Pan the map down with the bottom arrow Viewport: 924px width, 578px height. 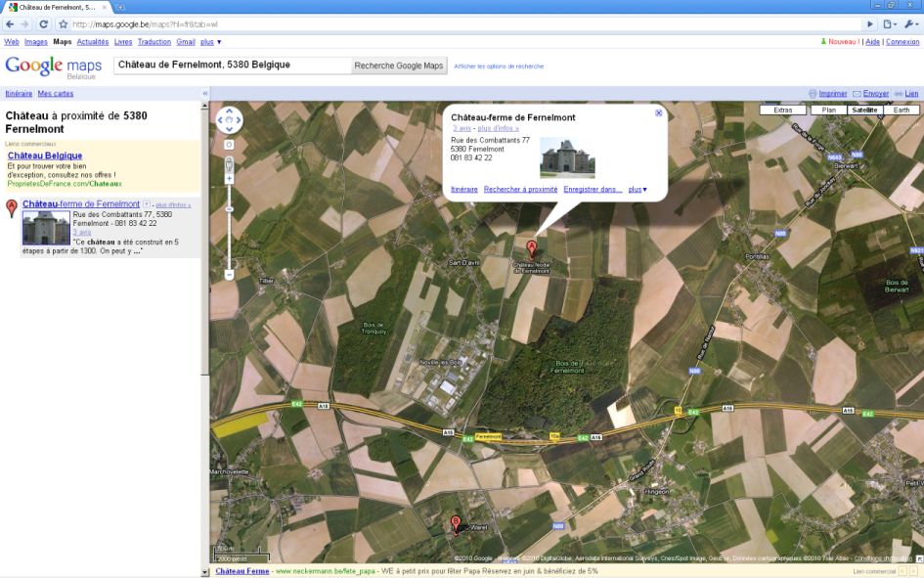[229, 130]
